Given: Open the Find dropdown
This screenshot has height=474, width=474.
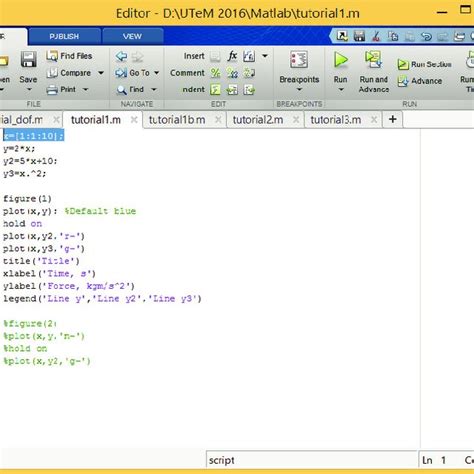Looking at the screenshot, I should (x=154, y=89).
